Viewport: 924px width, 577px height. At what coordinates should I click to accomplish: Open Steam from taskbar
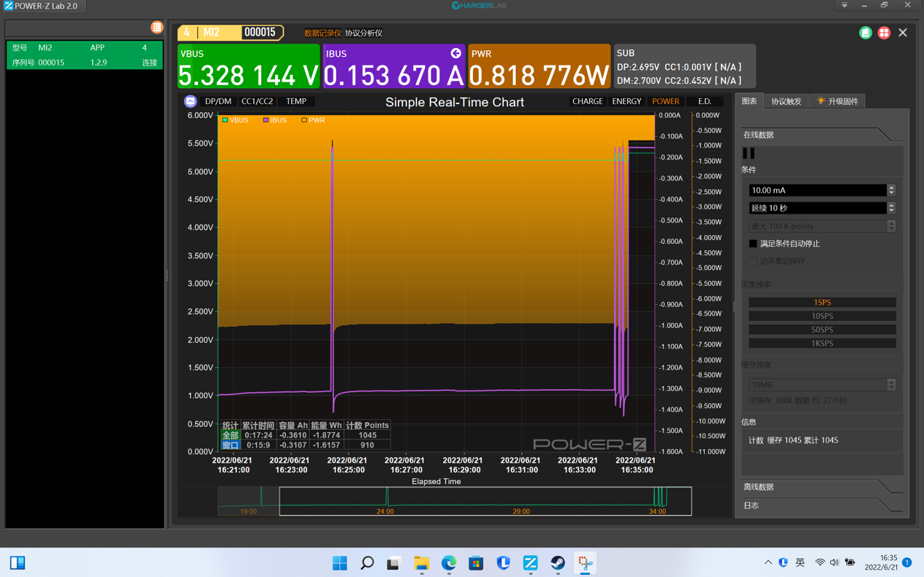click(x=558, y=562)
